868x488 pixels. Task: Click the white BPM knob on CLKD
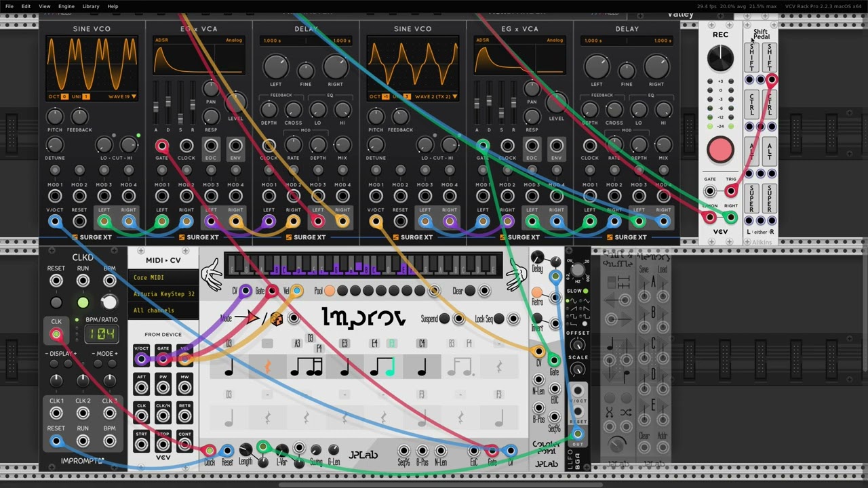point(109,302)
